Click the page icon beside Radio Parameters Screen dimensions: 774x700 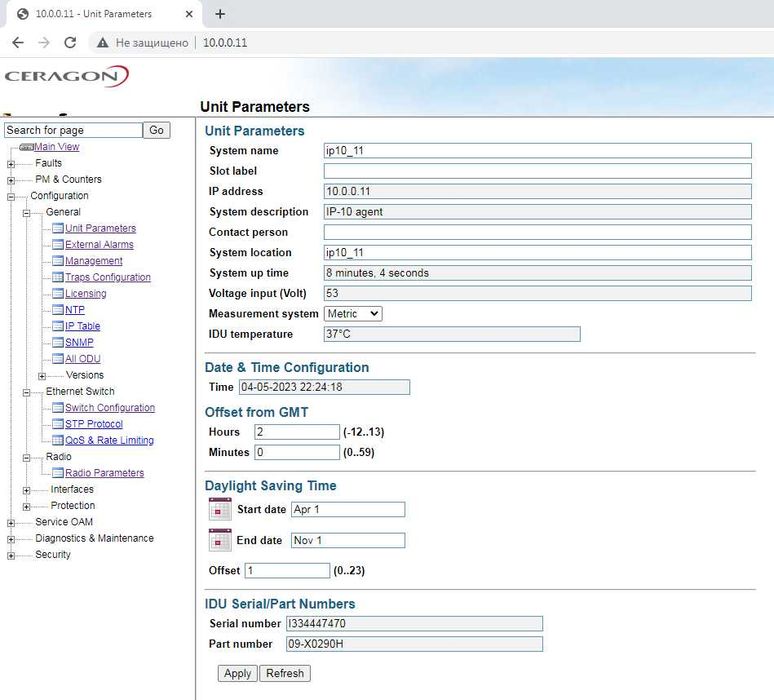[58, 472]
